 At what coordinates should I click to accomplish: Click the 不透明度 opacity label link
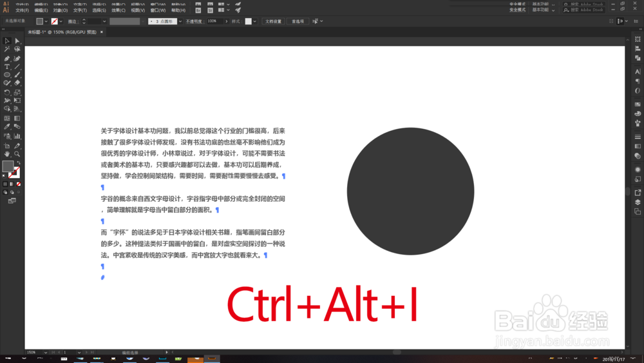(194, 21)
